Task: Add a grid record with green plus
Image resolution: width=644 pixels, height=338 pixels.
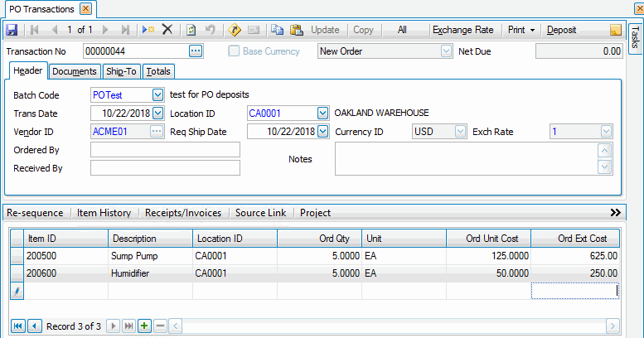Action: tap(144, 326)
